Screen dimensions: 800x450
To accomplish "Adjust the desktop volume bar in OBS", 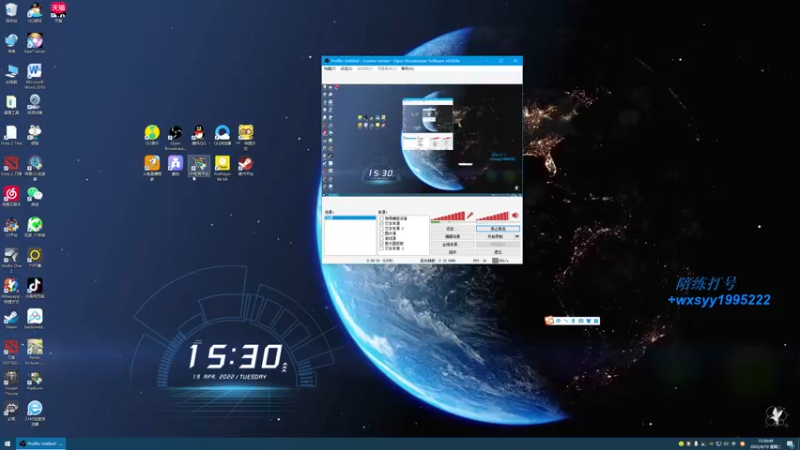I will pos(493,216).
